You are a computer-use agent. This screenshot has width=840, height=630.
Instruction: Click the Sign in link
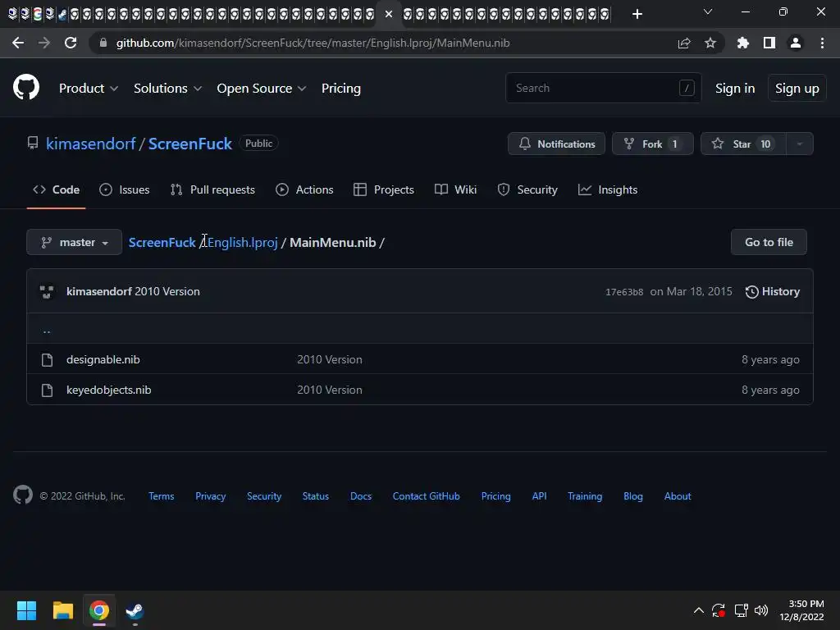point(735,89)
